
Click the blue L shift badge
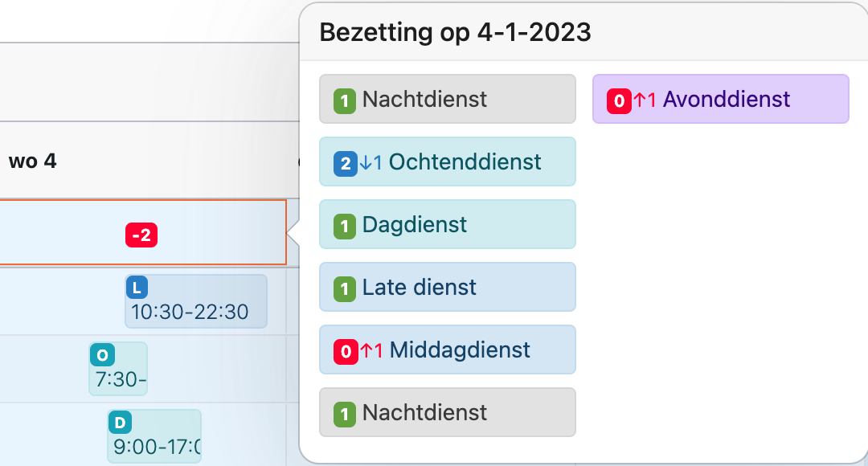[x=137, y=288]
